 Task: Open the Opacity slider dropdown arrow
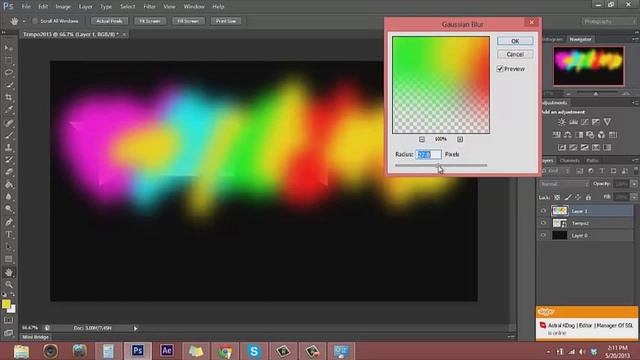click(634, 184)
